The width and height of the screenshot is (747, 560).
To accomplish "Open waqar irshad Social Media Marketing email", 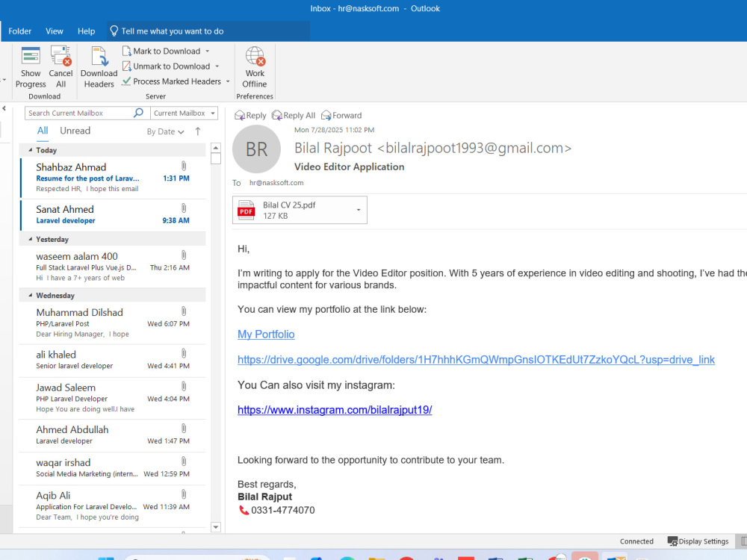I will [113, 468].
